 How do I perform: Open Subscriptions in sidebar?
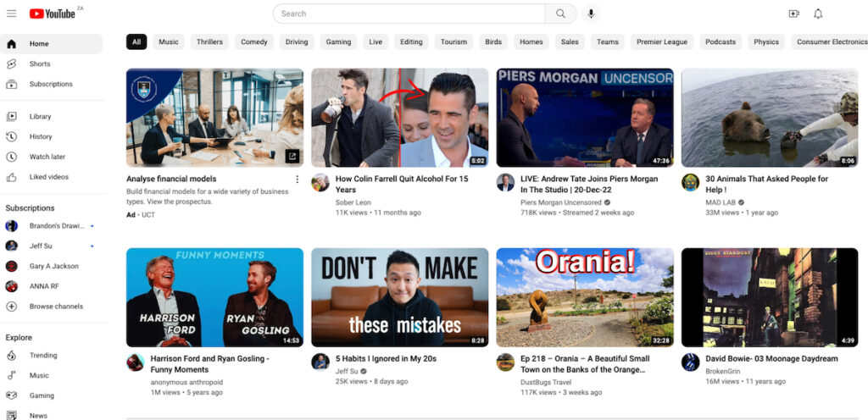coord(52,84)
